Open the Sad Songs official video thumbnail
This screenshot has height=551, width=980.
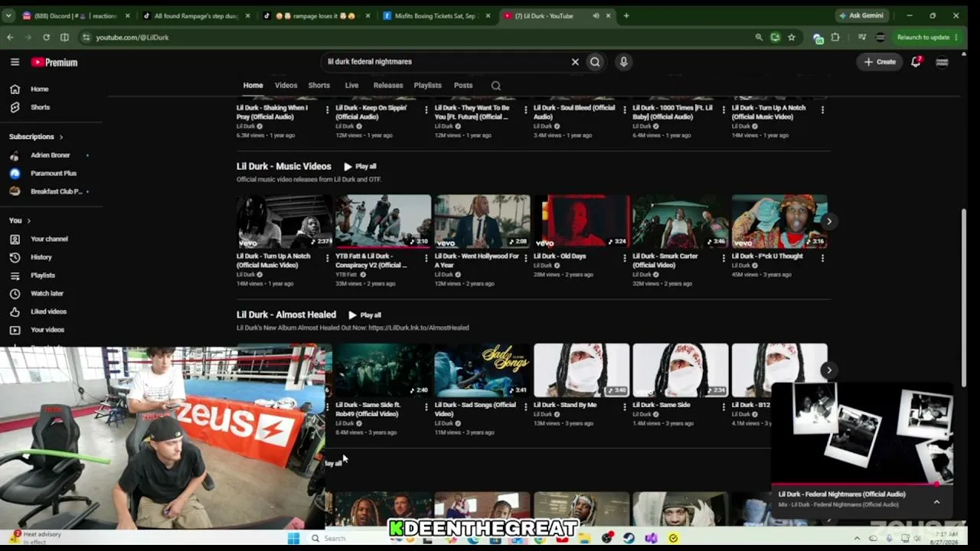pos(482,370)
